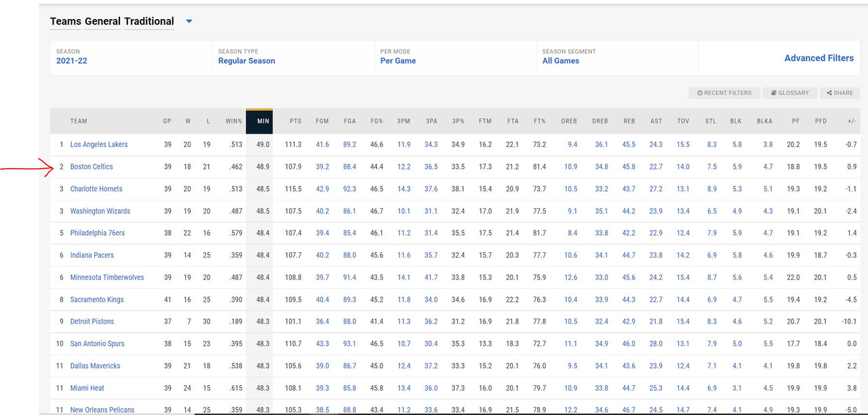This screenshot has height=415, width=868.
Task: Sort by OREB column header
Action: coord(569,121)
